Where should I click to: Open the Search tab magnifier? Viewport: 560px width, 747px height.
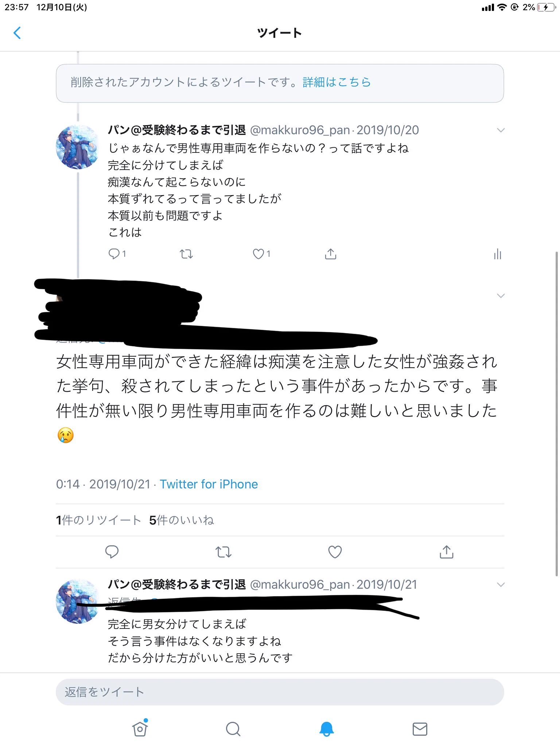click(233, 729)
